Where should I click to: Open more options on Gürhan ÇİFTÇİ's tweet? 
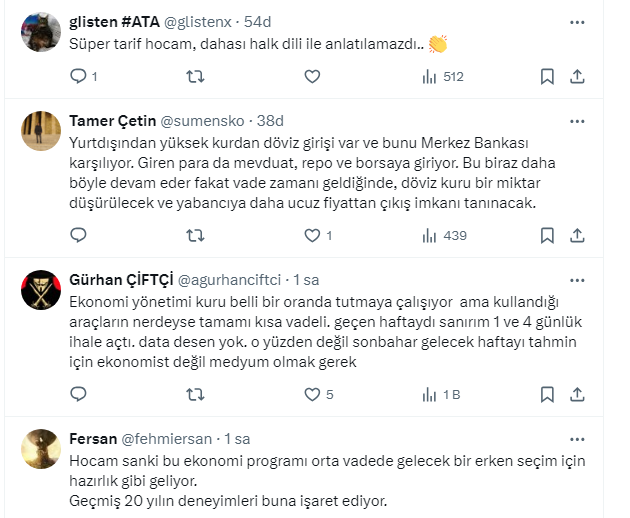click(577, 280)
